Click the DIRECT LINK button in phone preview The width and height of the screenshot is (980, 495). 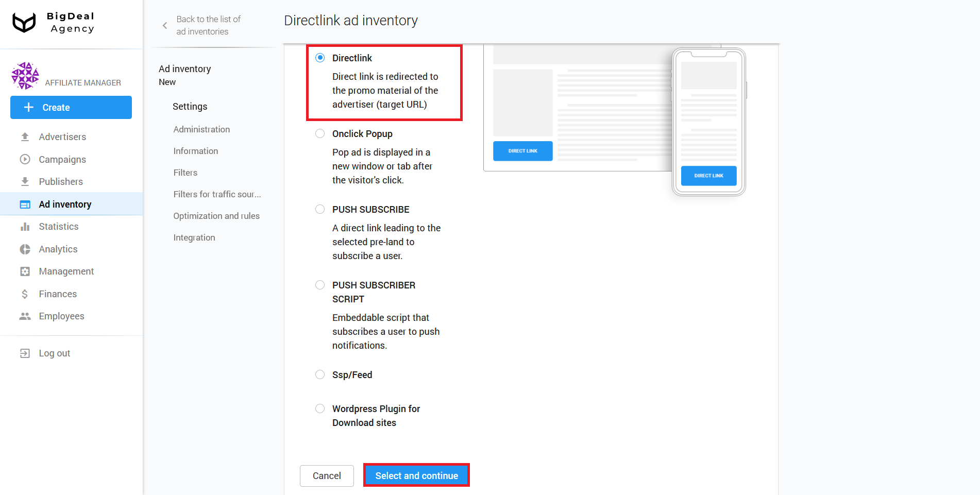(x=708, y=176)
